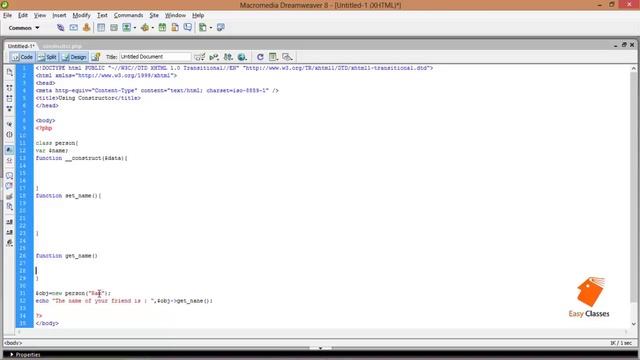The width and height of the screenshot is (640, 360).
Task: Click the Remove Comment icon
Action: pyautogui.click(x=9, y=186)
